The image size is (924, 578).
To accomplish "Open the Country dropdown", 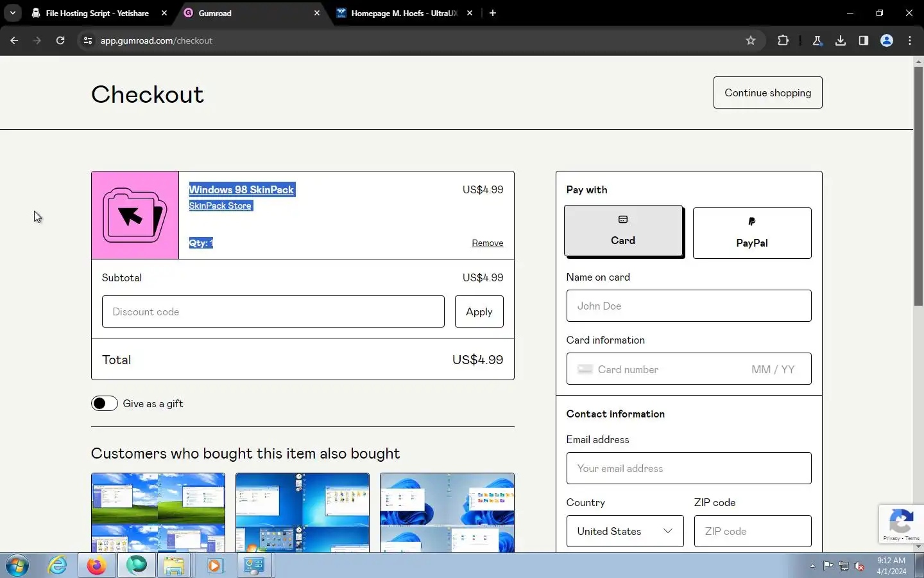I will click(625, 531).
